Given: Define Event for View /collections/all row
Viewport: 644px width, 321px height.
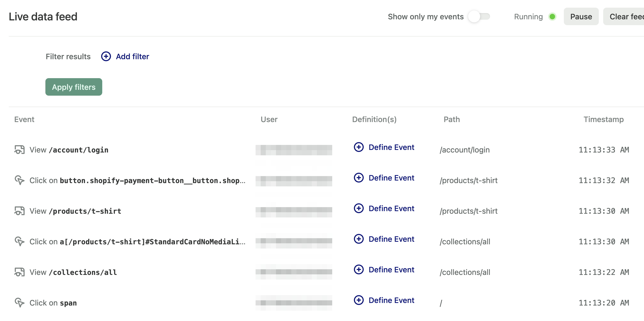Looking at the screenshot, I should click(x=391, y=270).
